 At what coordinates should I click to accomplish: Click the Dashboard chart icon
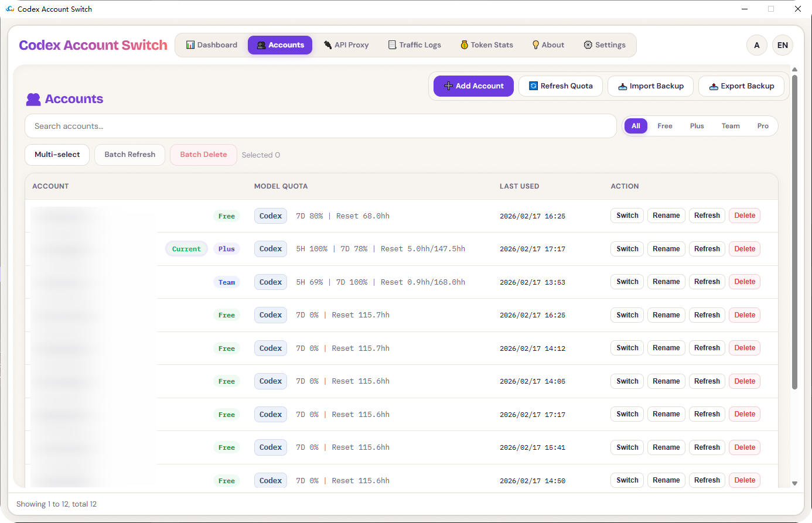(x=190, y=45)
